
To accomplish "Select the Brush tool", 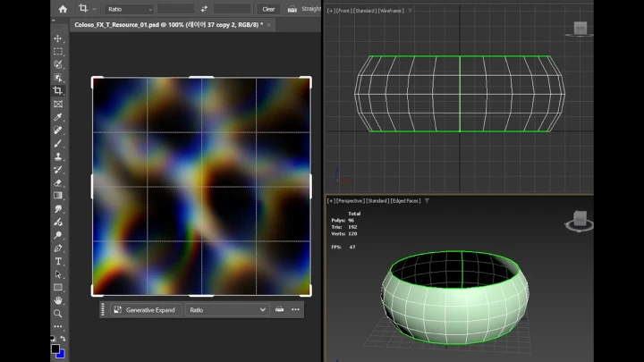I will [x=58, y=143].
